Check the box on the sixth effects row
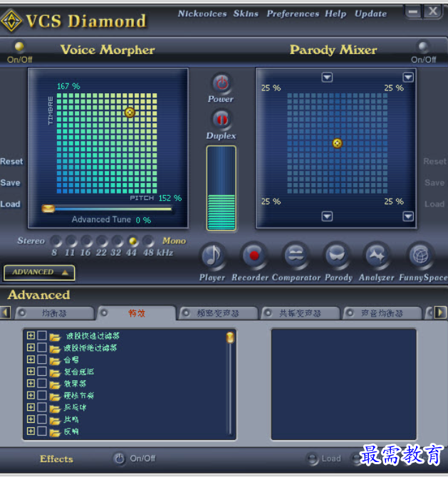448x477 pixels. [42, 395]
